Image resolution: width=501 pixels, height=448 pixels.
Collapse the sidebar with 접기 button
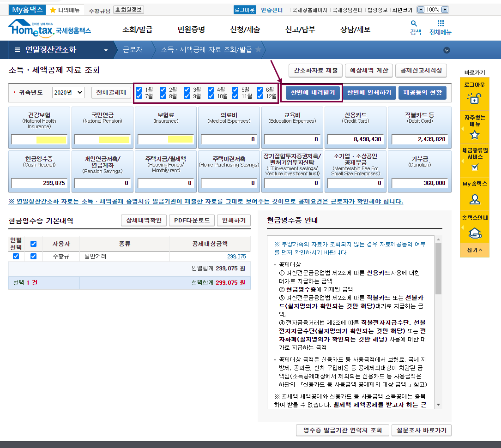(x=474, y=250)
